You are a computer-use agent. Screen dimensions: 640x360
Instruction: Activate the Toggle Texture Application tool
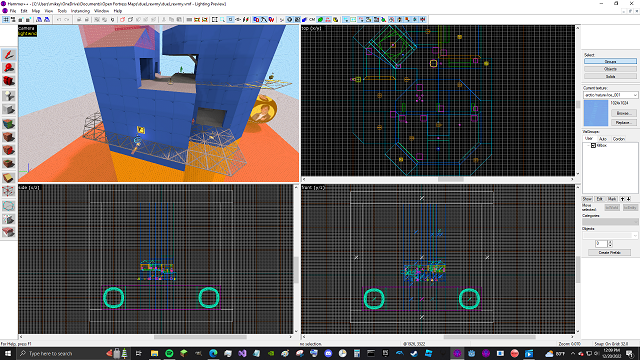point(9,123)
